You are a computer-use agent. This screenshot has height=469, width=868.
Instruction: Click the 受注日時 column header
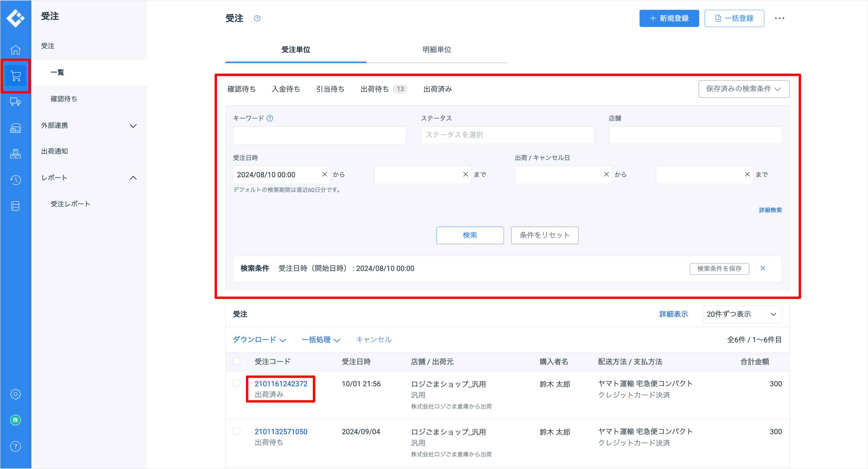tap(356, 361)
